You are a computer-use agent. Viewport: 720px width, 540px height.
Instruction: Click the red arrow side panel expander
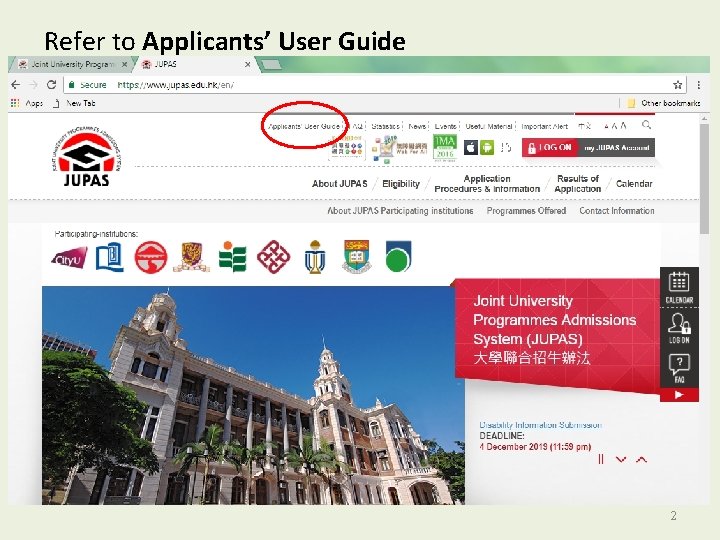tap(679, 395)
